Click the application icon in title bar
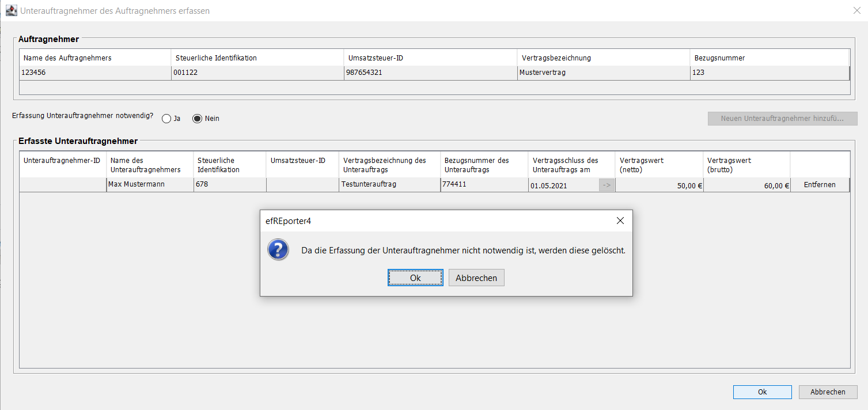Screen dimensions: 868x410 point(11,10)
